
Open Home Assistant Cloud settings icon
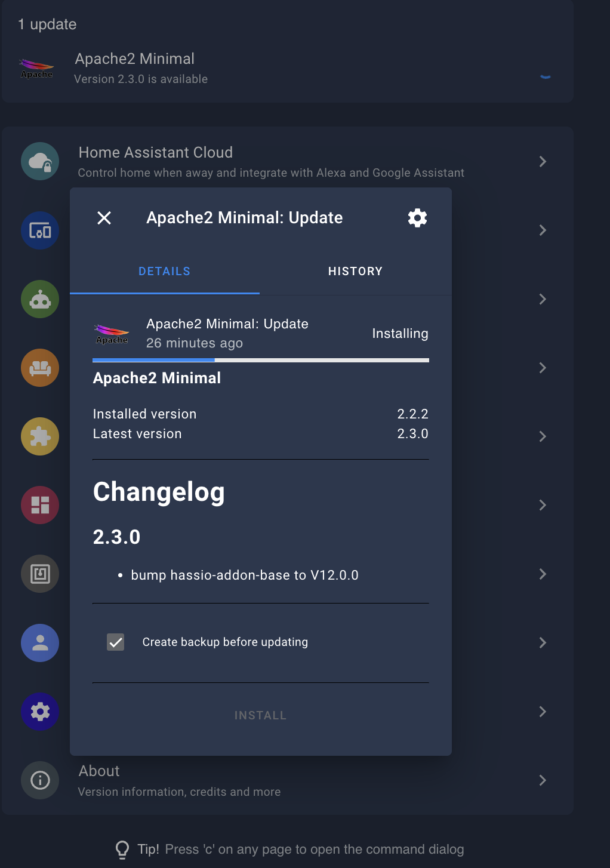[x=39, y=161]
